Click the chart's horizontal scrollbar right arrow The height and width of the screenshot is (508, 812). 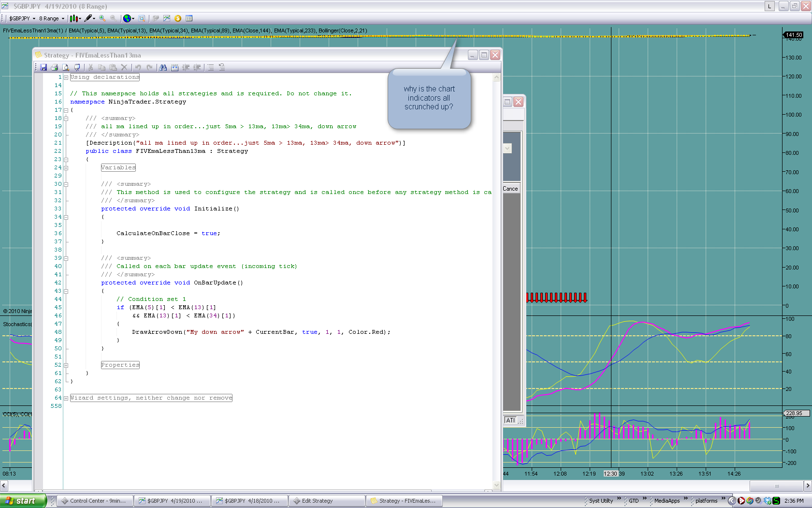pyautogui.click(x=807, y=485)
